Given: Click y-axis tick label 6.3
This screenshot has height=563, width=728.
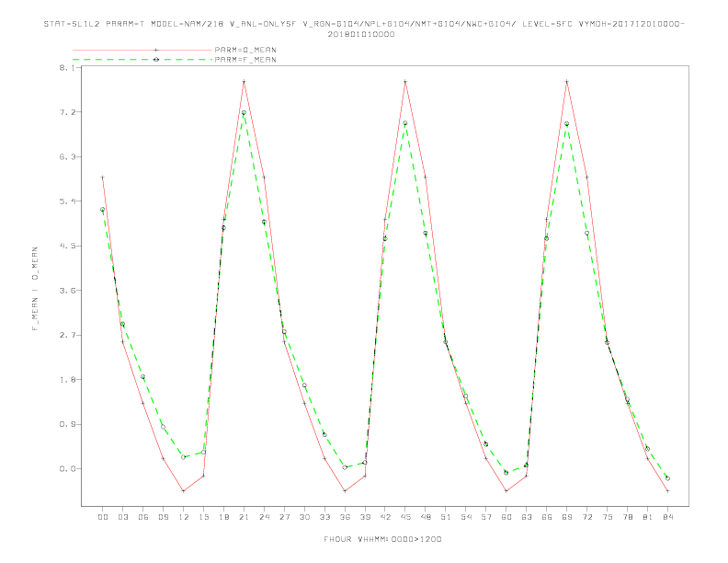Looking at the screenshot, I should (66, 156).
